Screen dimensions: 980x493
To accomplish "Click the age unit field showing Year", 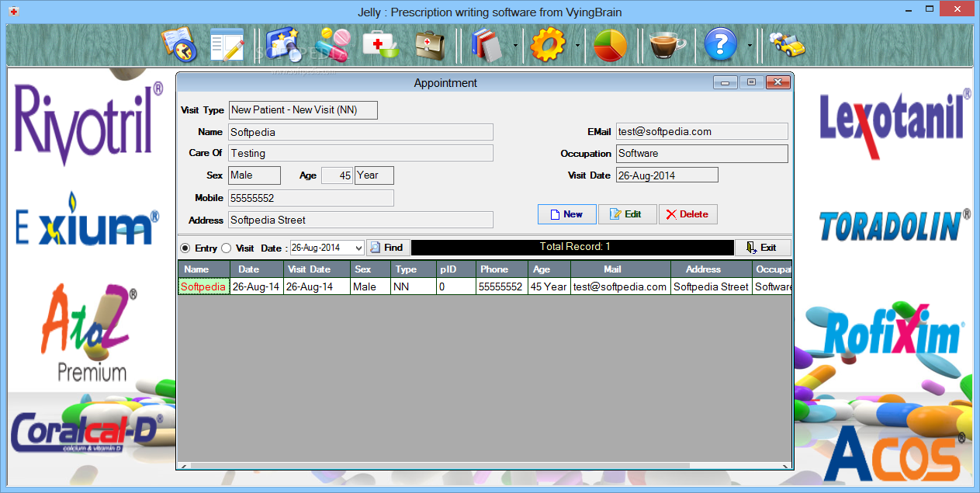I will [374, 175].
